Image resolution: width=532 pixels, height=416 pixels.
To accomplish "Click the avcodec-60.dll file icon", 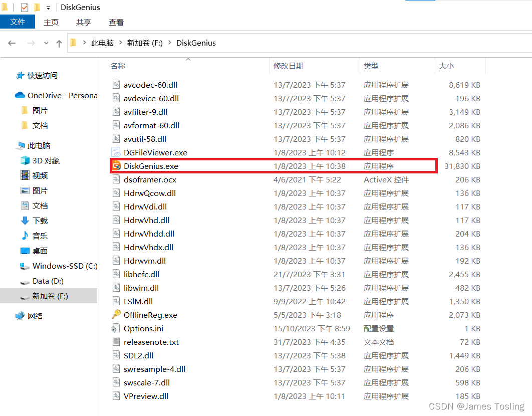I will click(x=116, y=85).
